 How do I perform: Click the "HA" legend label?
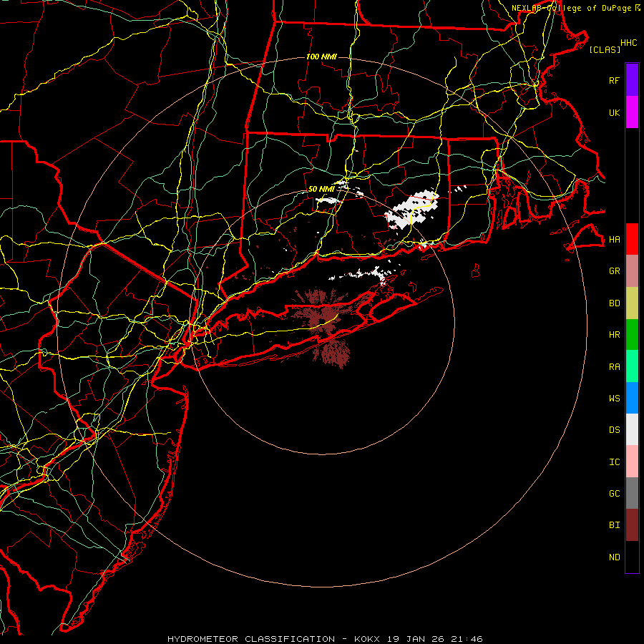click(x=614, y=239)
